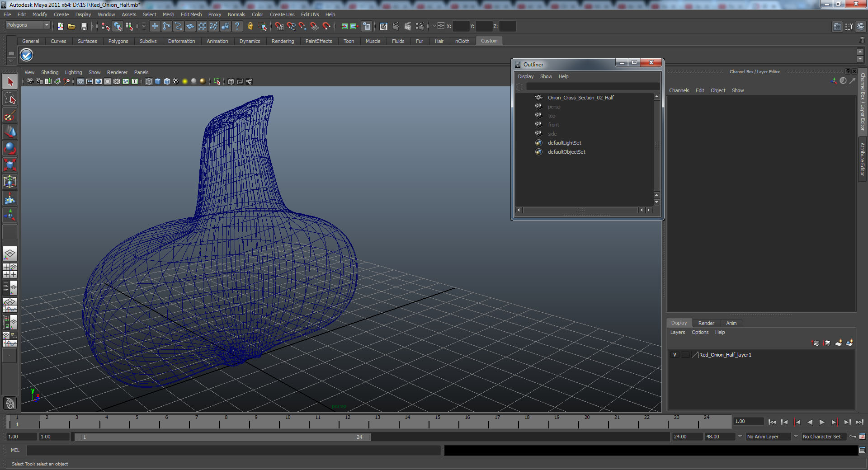Viewport: 868px width, 470px height.
Task: Activate the Move tool cone icon
Action: click(x=10, y=132)
